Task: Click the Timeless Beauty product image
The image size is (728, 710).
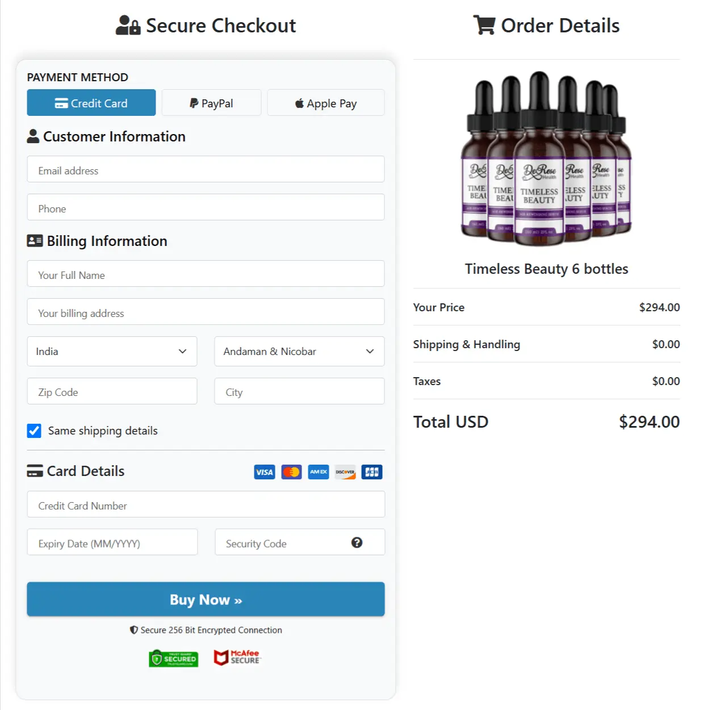Action: 546,159
